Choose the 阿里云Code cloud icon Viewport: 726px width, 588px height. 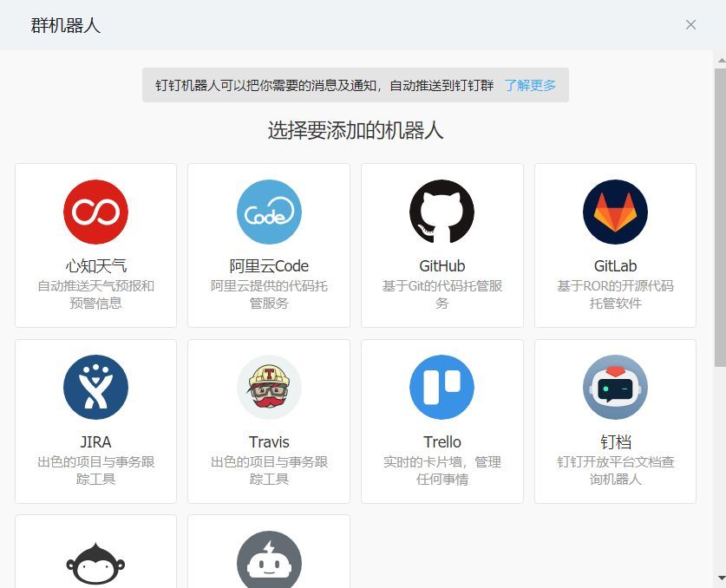[x=269, y=212]
